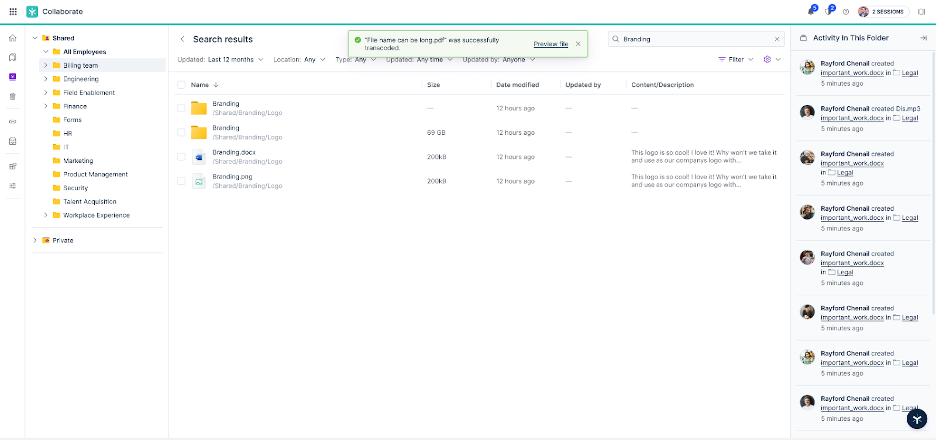The width and height of the screenshot is (936, 440).
Task: Click the Preview file link
Action: [550, 44]
